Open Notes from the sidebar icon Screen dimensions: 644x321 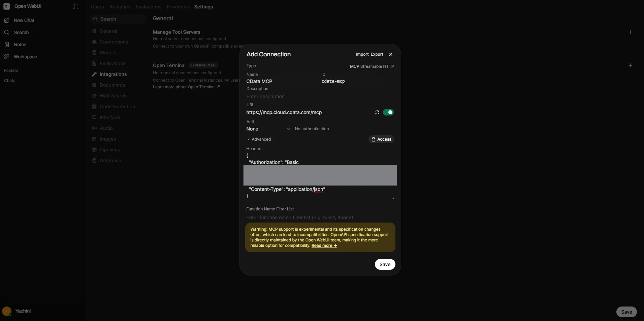point(7,45)
